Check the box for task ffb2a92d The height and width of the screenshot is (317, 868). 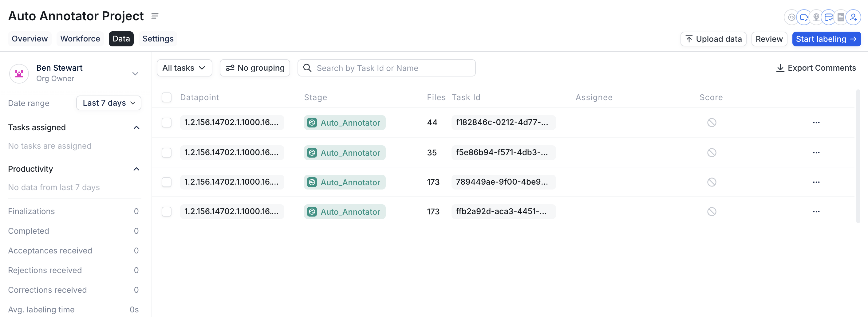pos(167,212)
